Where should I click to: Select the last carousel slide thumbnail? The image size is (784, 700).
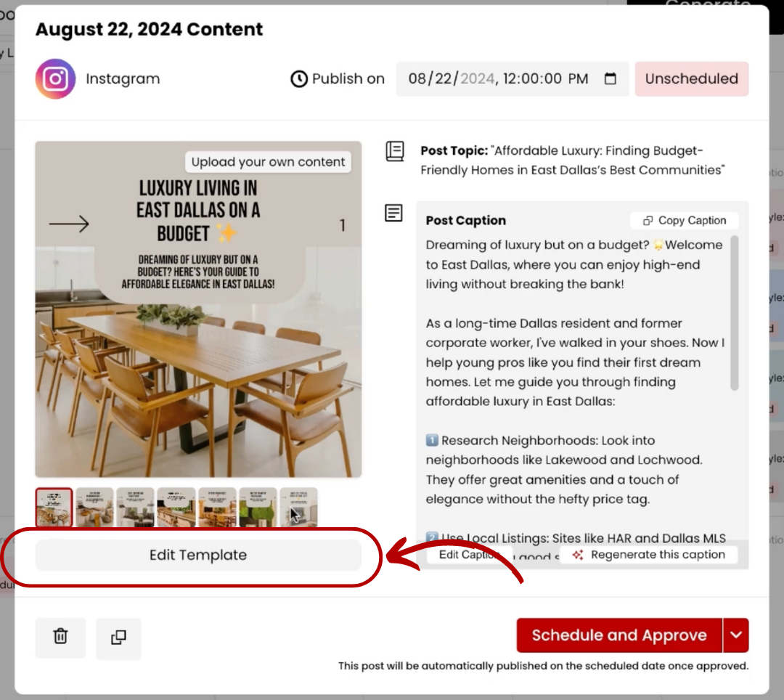298,507
